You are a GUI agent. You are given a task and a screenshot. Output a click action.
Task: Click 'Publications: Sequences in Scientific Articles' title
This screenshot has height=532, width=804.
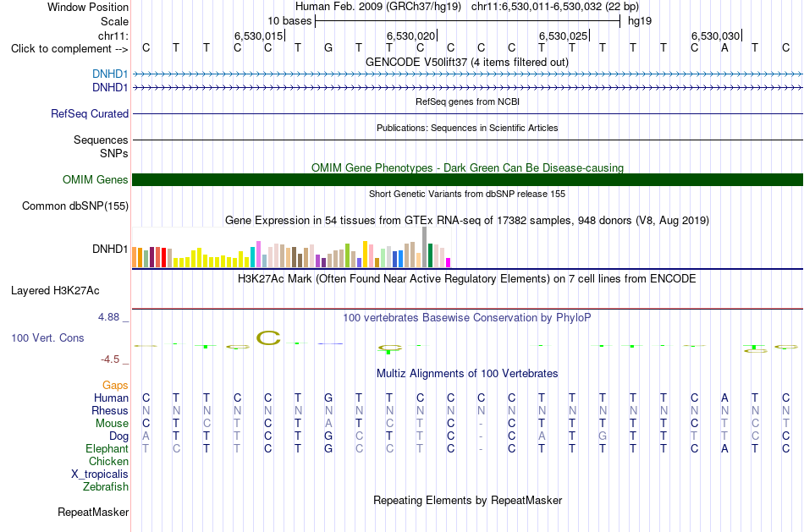(467, 128)
